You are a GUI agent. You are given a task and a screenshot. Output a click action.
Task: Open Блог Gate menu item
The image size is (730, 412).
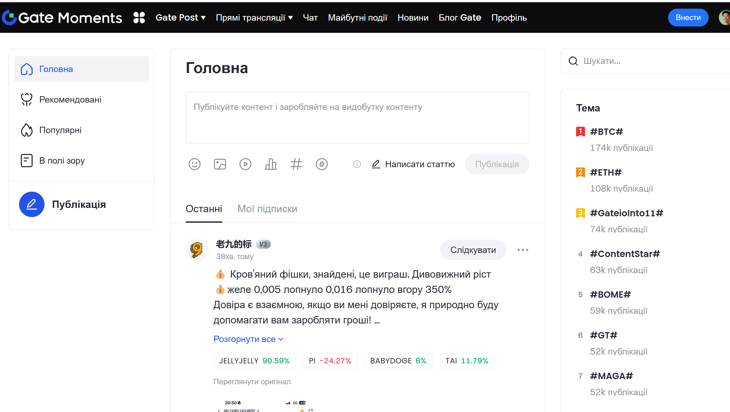click(x=460, y=18)
